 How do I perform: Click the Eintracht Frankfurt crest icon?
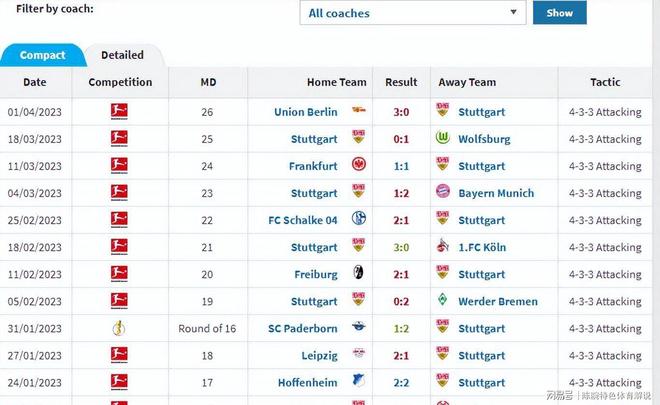tap(358, 166)
